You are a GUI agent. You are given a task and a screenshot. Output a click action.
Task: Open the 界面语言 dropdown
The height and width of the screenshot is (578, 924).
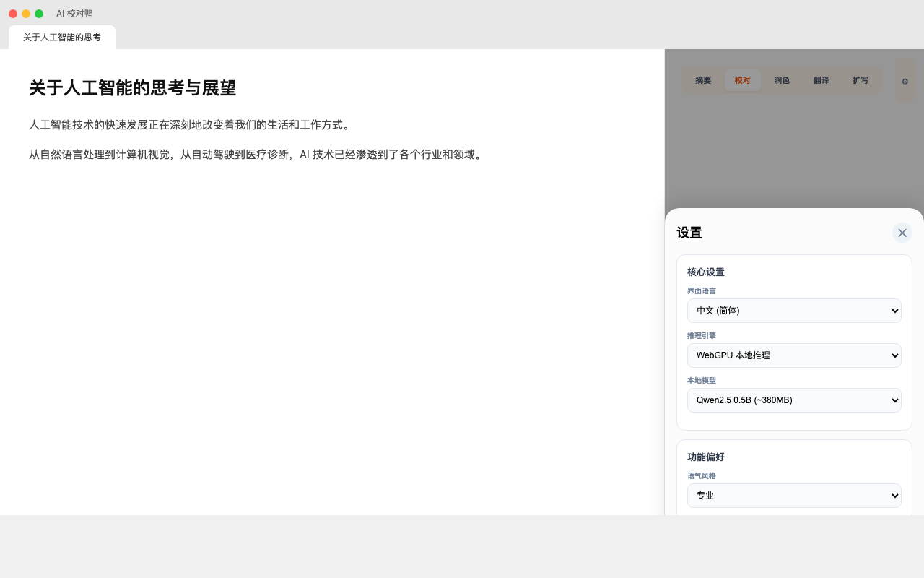click(x=794, y=311)
